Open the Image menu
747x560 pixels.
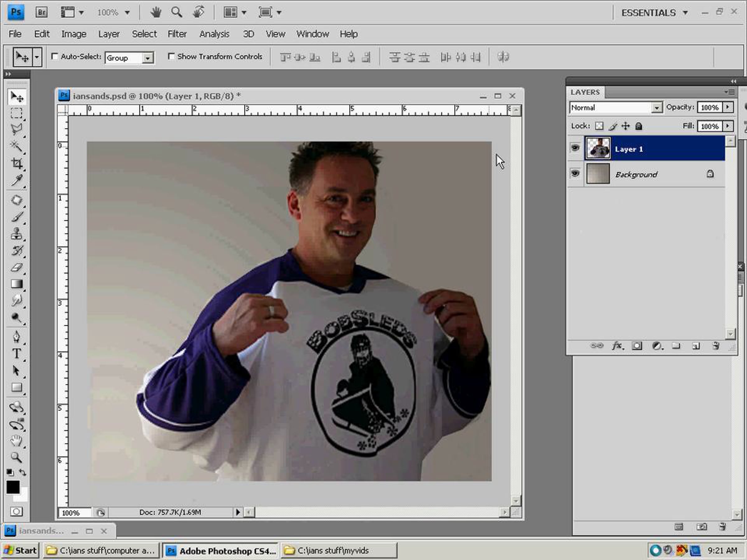74,34
